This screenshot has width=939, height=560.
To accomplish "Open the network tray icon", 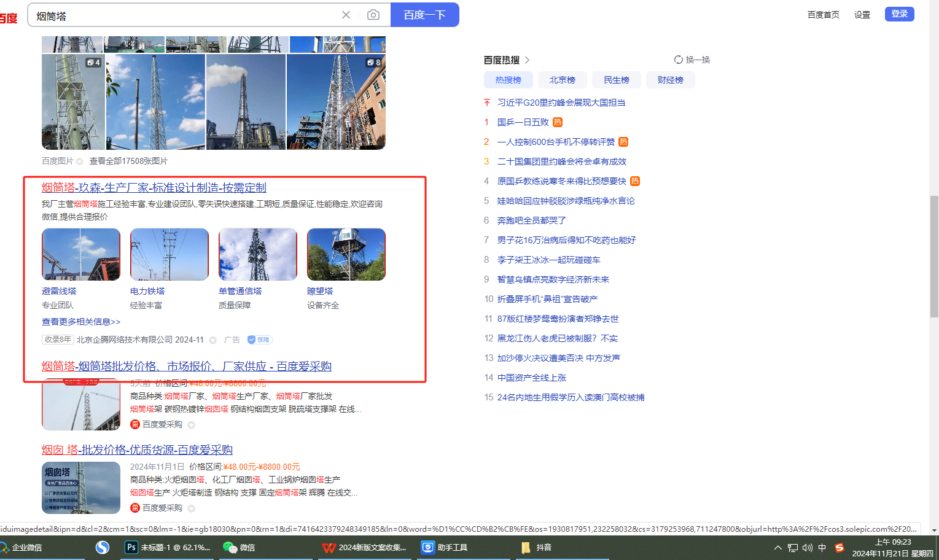I will [793, 548].
